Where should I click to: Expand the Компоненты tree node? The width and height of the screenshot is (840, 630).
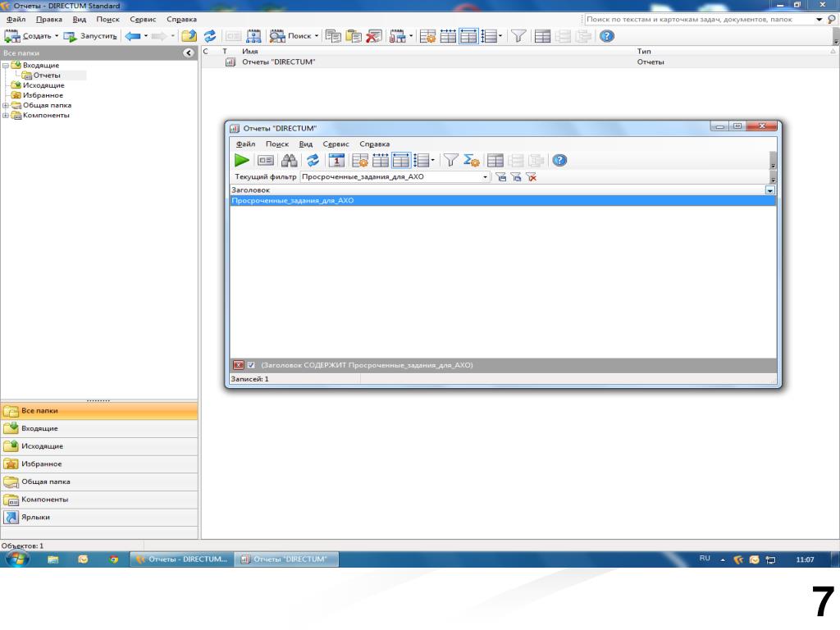click(x=6, y=115)
